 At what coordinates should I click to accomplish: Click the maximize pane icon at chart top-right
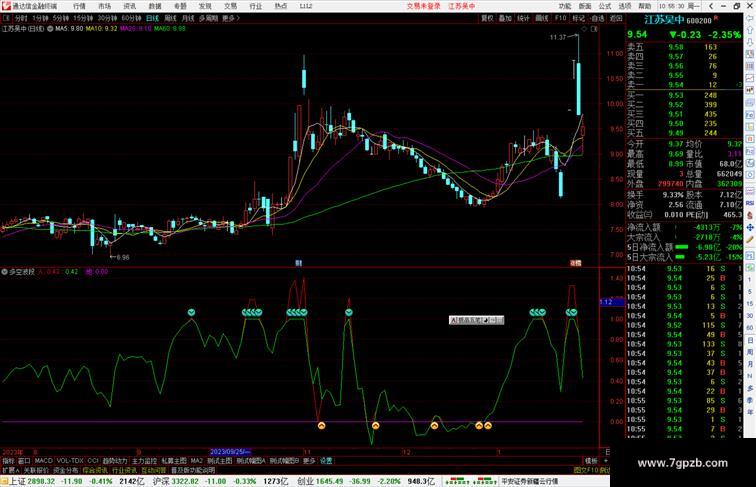(594, 29)
